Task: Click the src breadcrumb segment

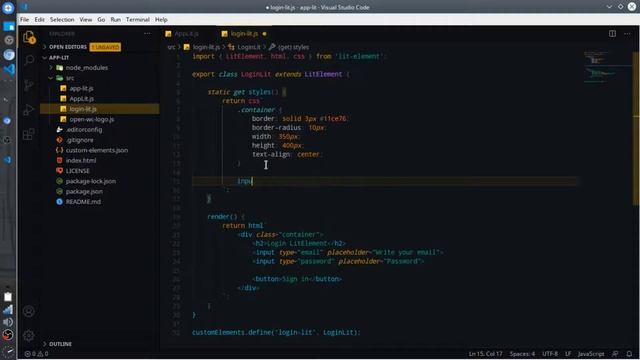Action: (x=171, y=47)
